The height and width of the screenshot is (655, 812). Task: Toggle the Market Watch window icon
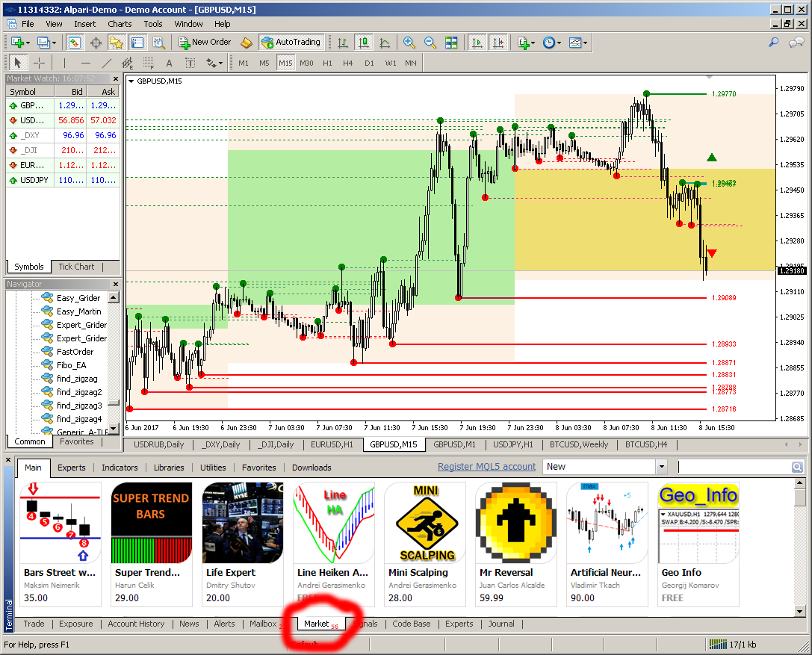click(x=75, y=43)
